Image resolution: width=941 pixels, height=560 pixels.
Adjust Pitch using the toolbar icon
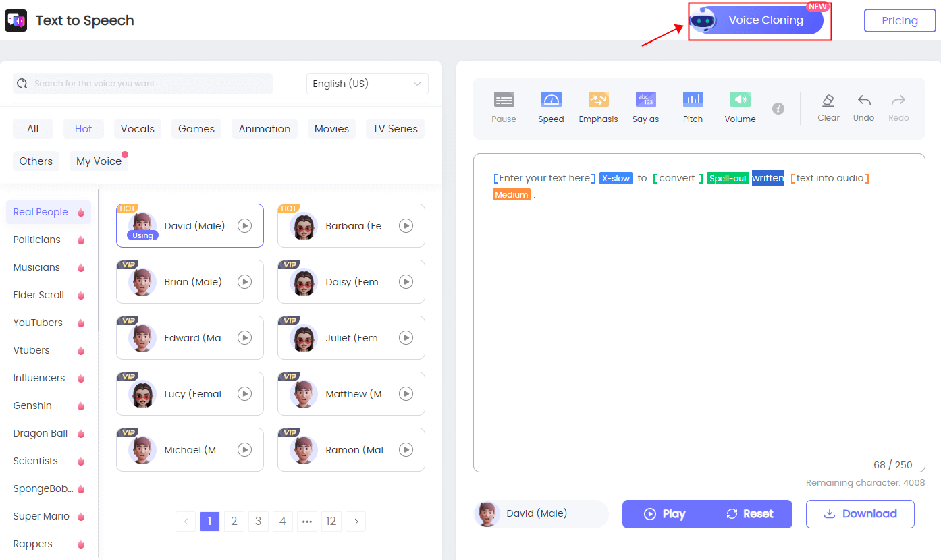click(x=693, y=107)
